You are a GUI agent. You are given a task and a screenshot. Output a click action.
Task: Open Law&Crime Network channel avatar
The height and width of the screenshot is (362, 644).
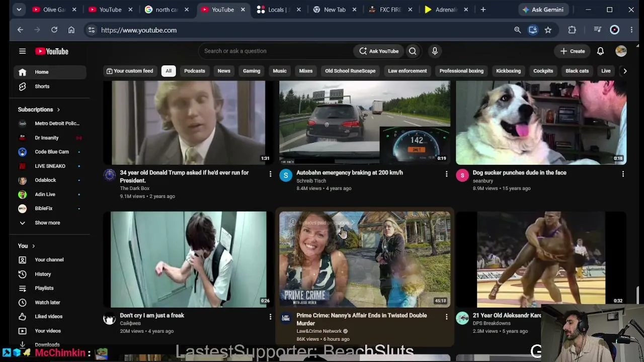(x=286, y=318)
